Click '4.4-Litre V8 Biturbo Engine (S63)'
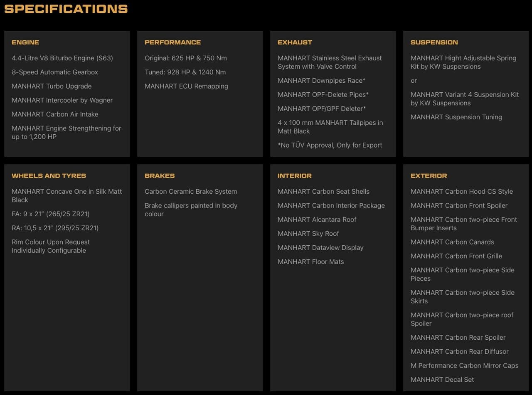 [62, 58]
